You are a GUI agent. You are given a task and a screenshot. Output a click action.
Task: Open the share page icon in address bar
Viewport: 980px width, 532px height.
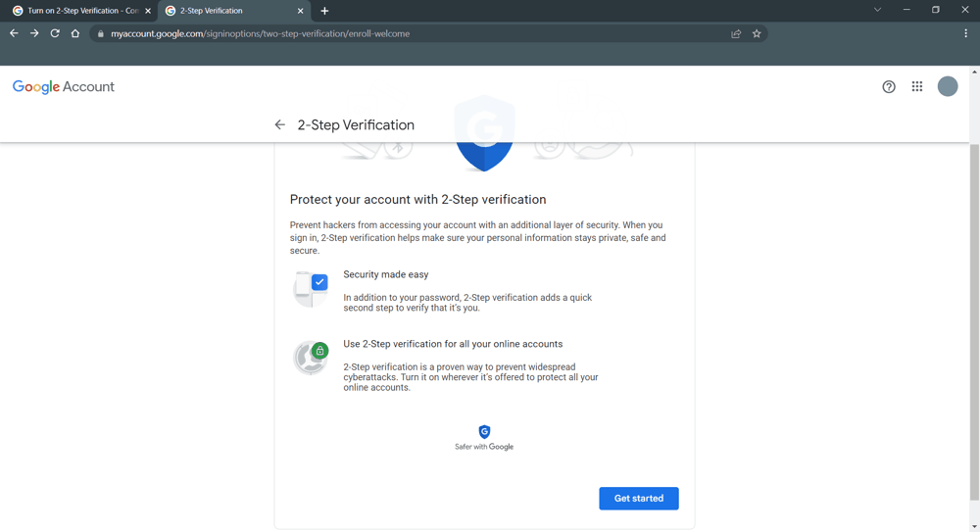pos(736,33)
